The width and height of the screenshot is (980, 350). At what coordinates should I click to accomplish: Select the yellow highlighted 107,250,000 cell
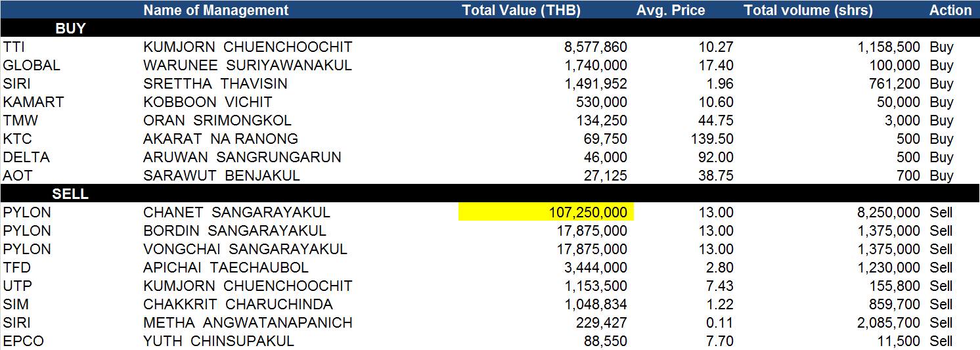[x=546, y=212]
